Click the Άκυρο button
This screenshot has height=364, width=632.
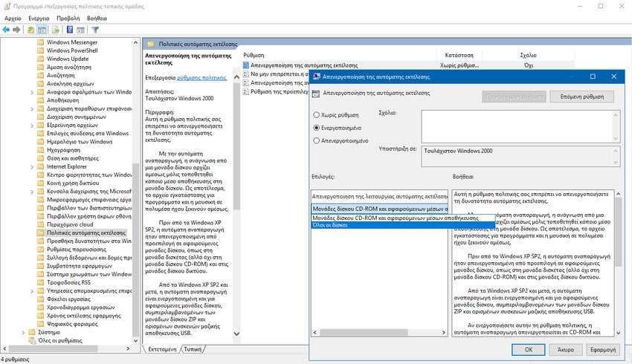[x=566, y=349]
